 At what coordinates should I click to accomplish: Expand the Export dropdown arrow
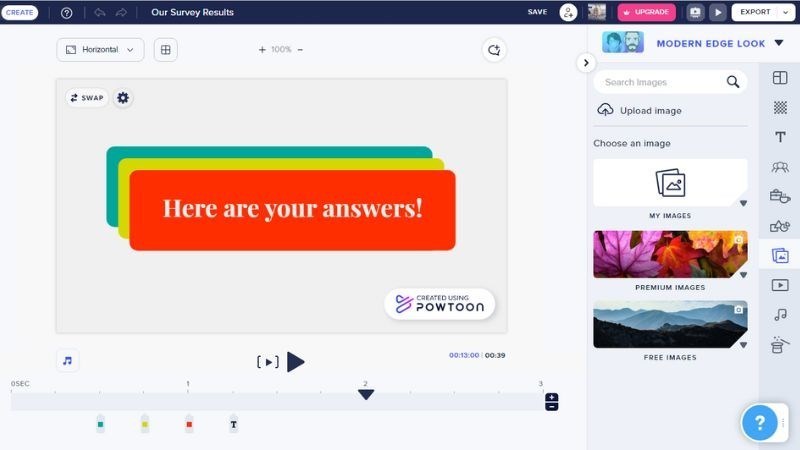point(785,12)
